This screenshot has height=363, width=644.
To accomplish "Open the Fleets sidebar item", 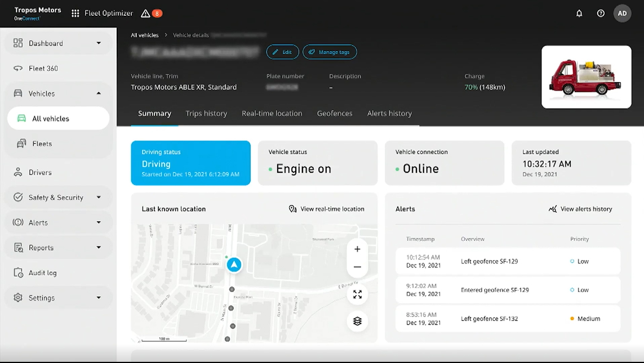I will [59, 144].
